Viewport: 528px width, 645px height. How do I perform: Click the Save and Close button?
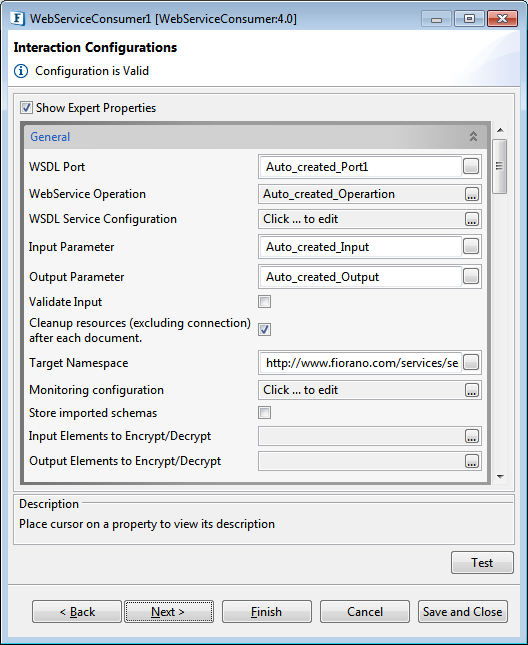(x=463, y=612)
